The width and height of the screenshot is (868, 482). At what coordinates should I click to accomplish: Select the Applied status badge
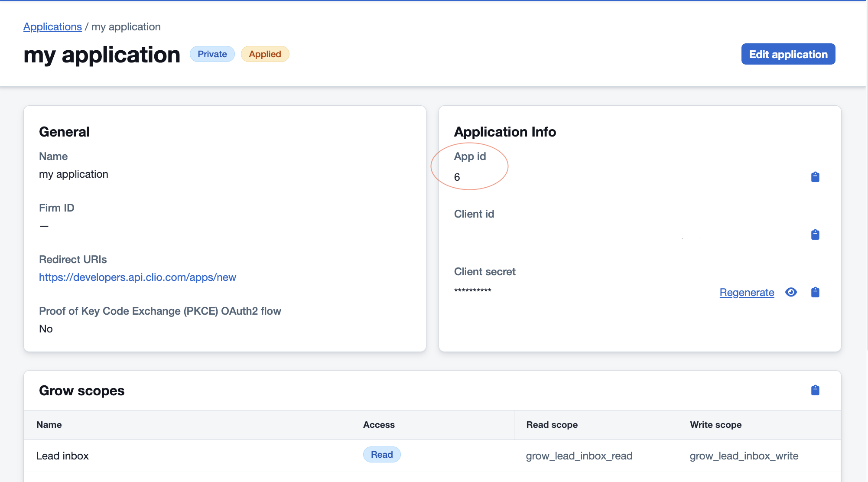click(x=265, y=54)
